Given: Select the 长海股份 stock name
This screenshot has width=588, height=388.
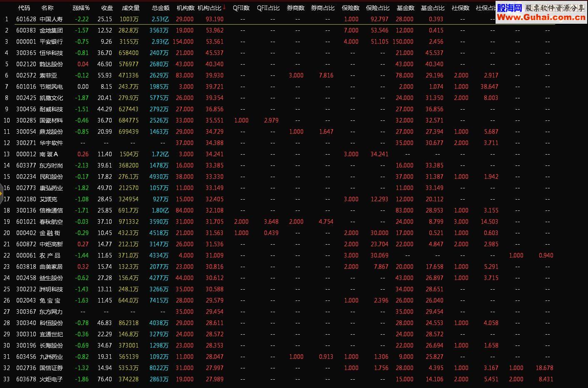Looking at the screenshot, I should click(51, 345).
